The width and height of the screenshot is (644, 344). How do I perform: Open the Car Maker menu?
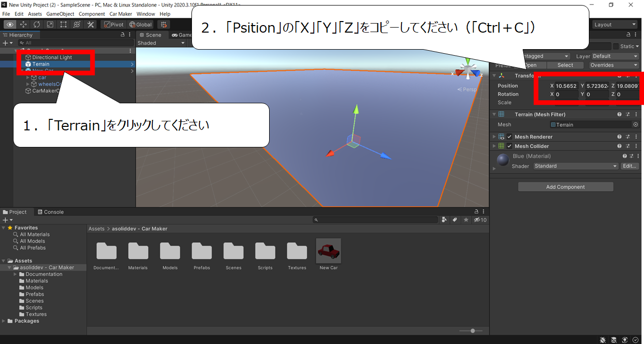click(121, 14)
